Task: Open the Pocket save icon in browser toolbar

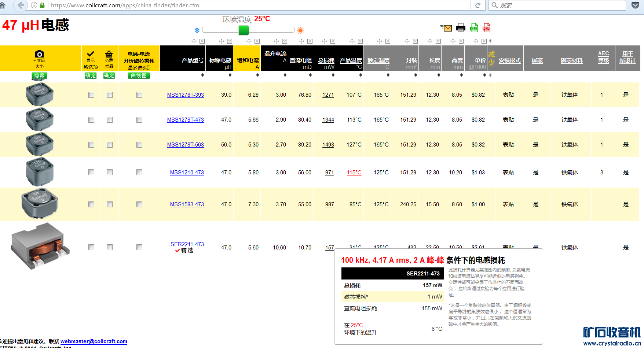Action: (636, 5)
